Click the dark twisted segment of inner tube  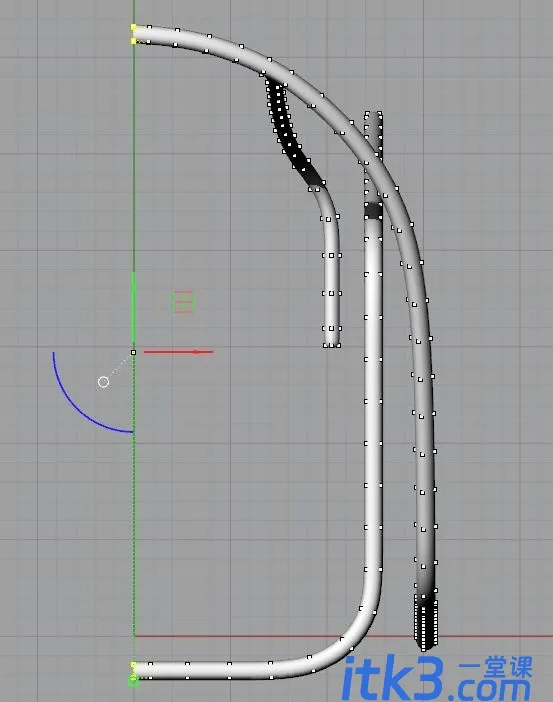(291, 134)
